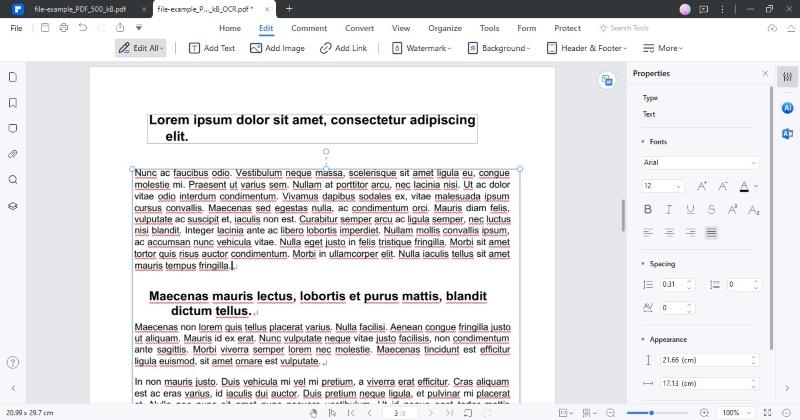Select the hand pan tool in status bar
Image resolution: width=800 pixels, height=420 pixels.
pyautogui.click(x=313, y=412)
